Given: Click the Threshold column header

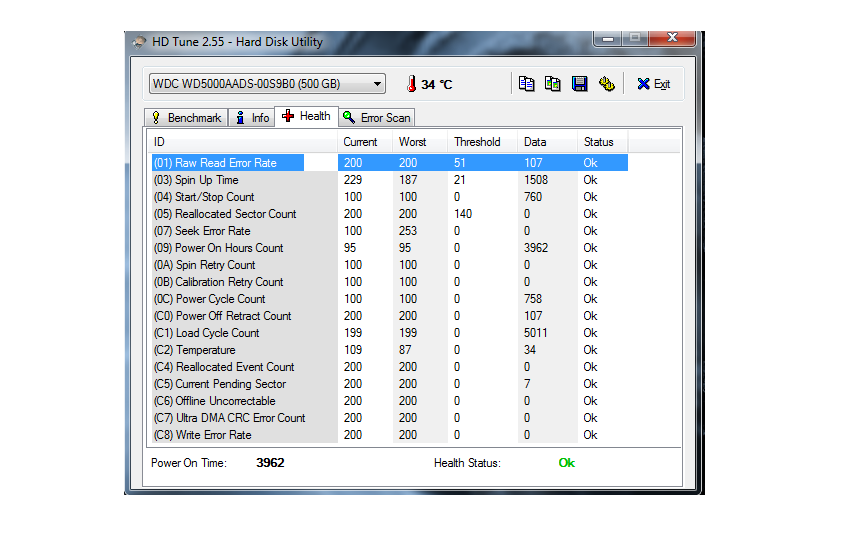Looking at the screenshot, I should 482,142.
